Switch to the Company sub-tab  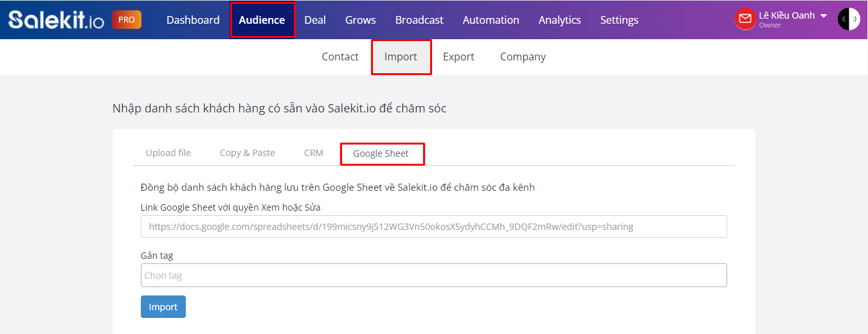tap(523, 57)
